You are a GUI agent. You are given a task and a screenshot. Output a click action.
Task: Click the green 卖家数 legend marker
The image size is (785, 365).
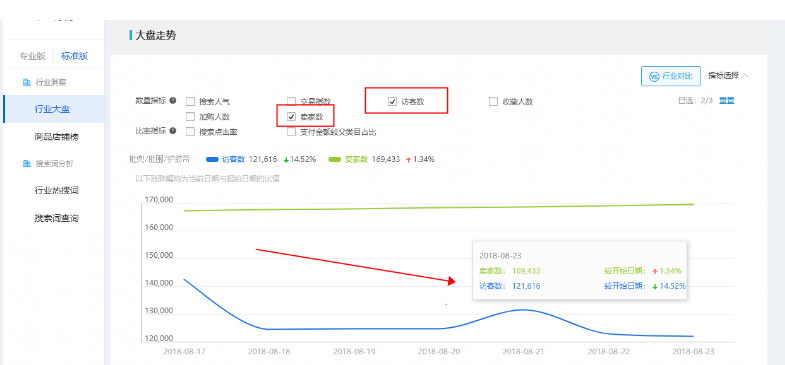[x=334, y=159]
